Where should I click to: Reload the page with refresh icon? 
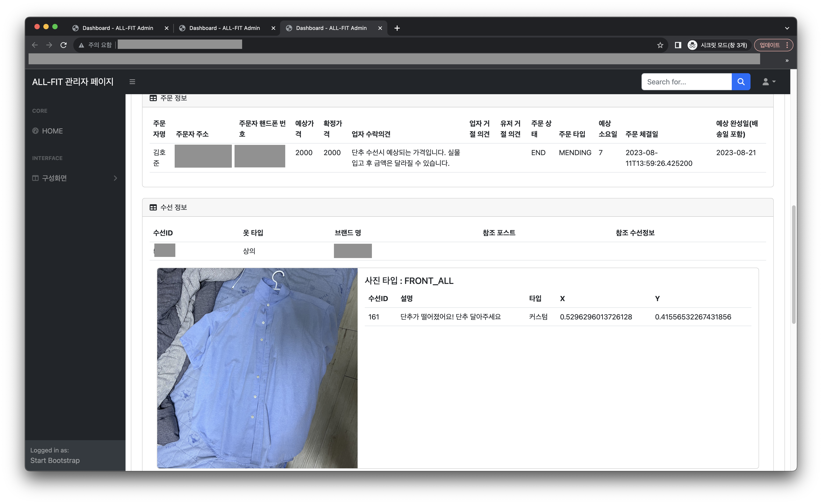[x=63, y=45]
